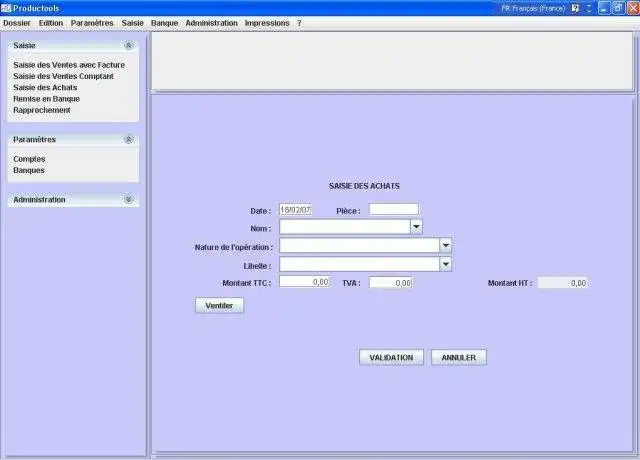Open Banques under Paramètres

tap(29, 170)
